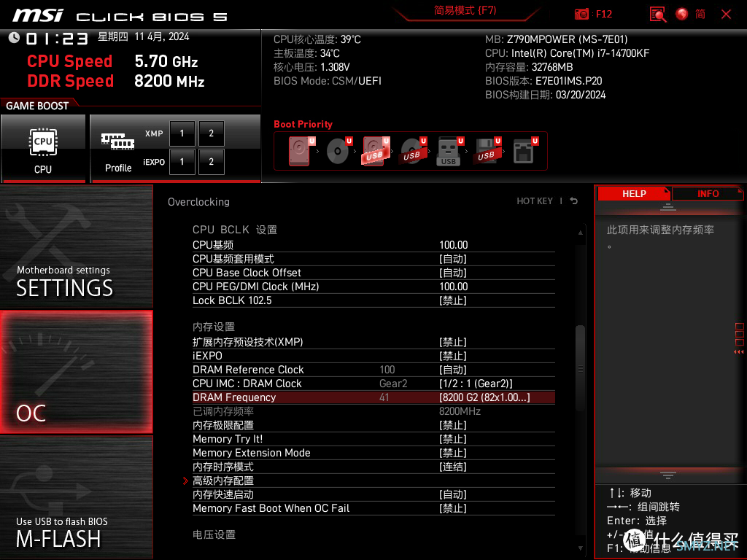
Task: Switch to the HELP tab
Action: (634, 194)
